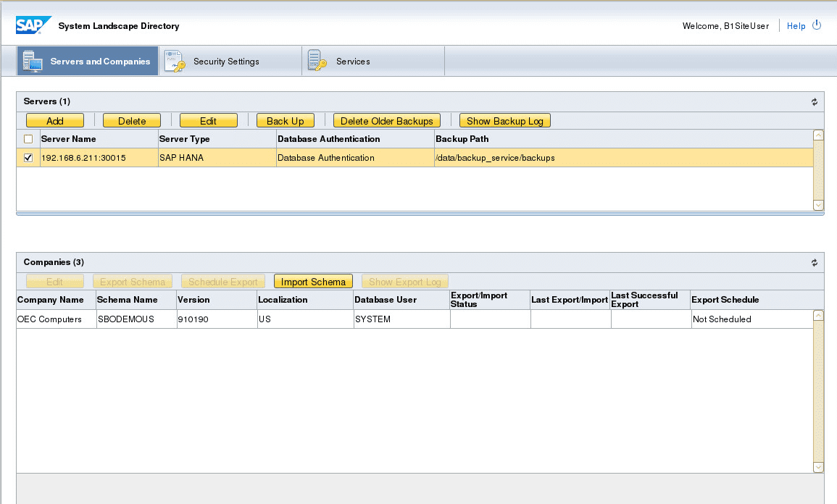
Task: Toggle the select-all checkbox in server table header
Action: [x=27, y=138]
